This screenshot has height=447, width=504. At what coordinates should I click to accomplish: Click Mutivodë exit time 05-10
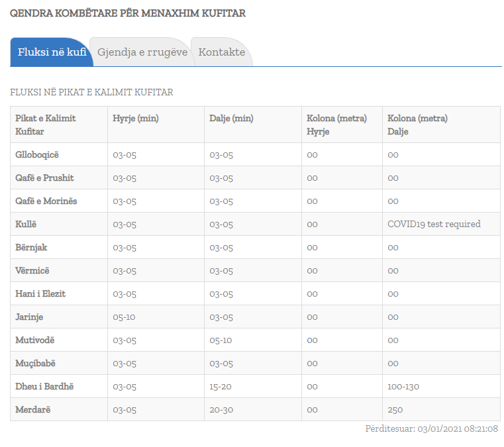click(x=221, y=340)
